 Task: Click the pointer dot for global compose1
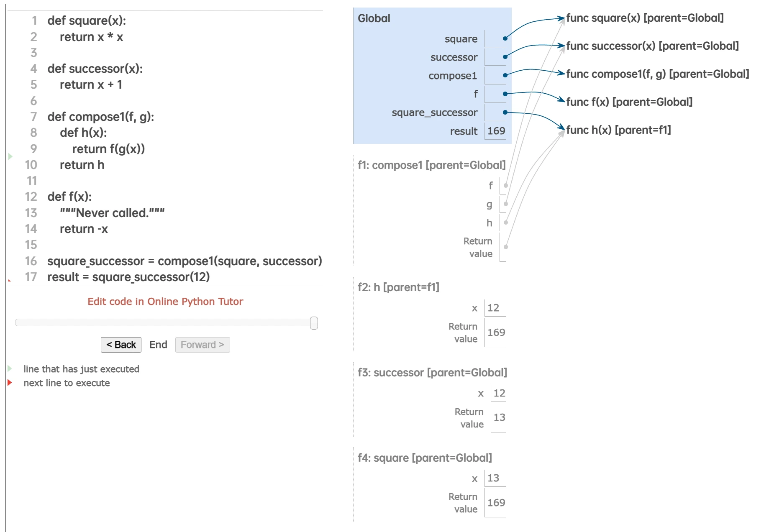(x=505, y=75)
